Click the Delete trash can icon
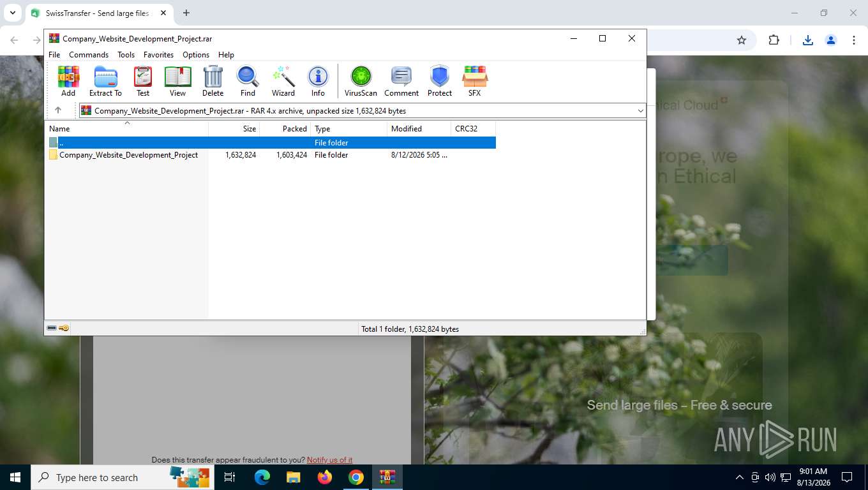The image size is (868, 490). (x=213, y=81)
